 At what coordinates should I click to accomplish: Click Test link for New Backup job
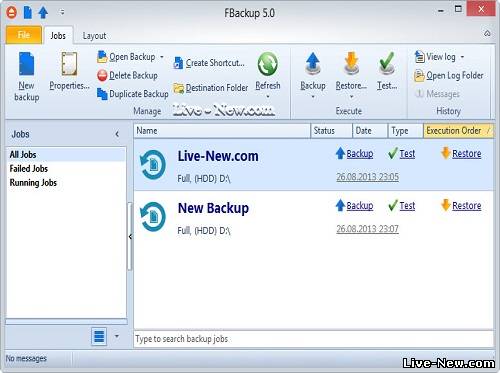click(x=407, y=206)
